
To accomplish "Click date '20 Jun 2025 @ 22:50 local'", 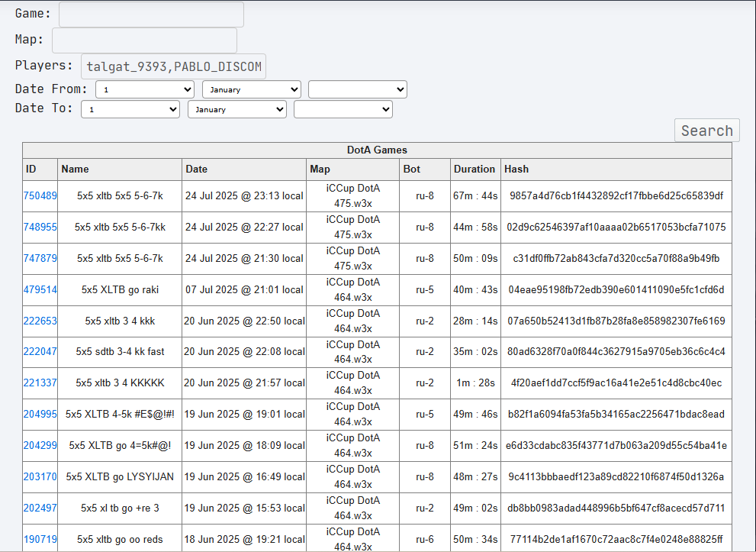I will (244, 321).
